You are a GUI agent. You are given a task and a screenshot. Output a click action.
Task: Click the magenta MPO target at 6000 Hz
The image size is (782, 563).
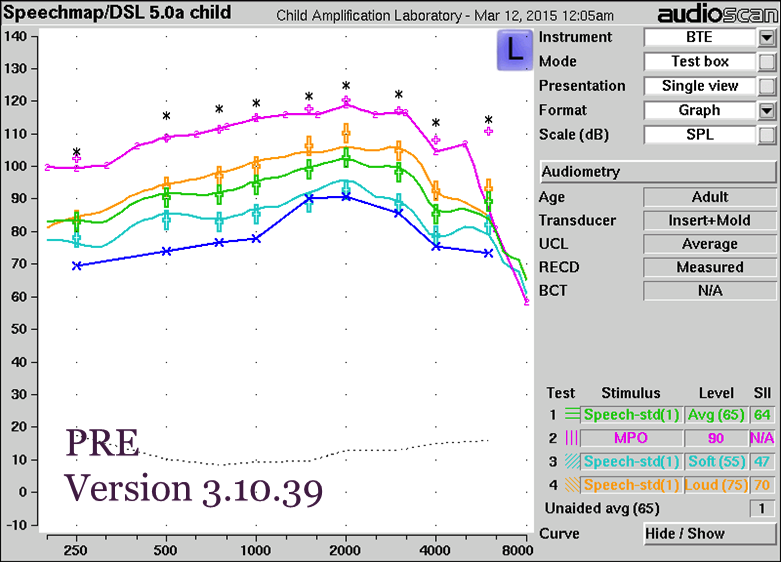[488, 131]
